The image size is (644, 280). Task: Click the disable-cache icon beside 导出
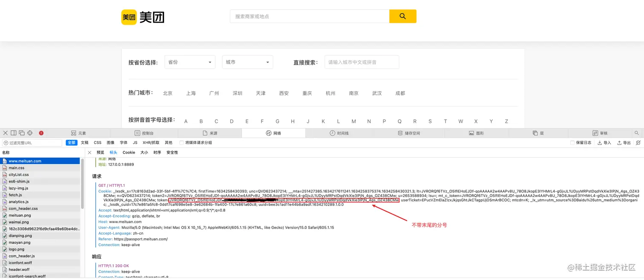pos(638,143)
